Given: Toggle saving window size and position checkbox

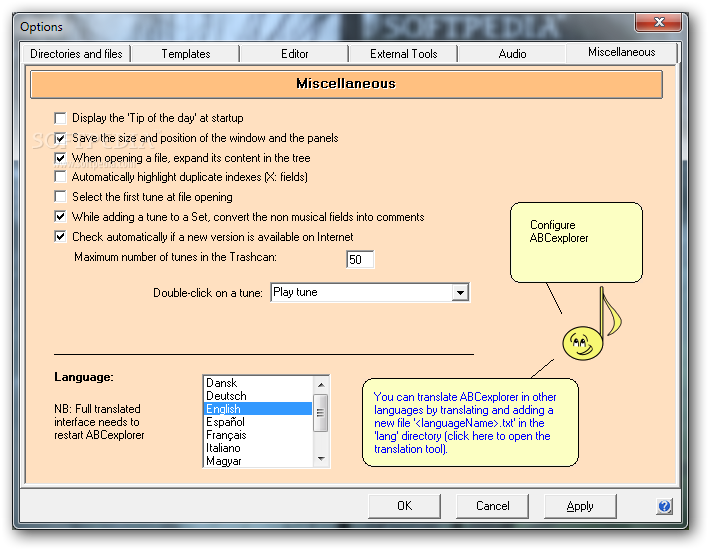Looking at the screenshot, I should [60, 138].
